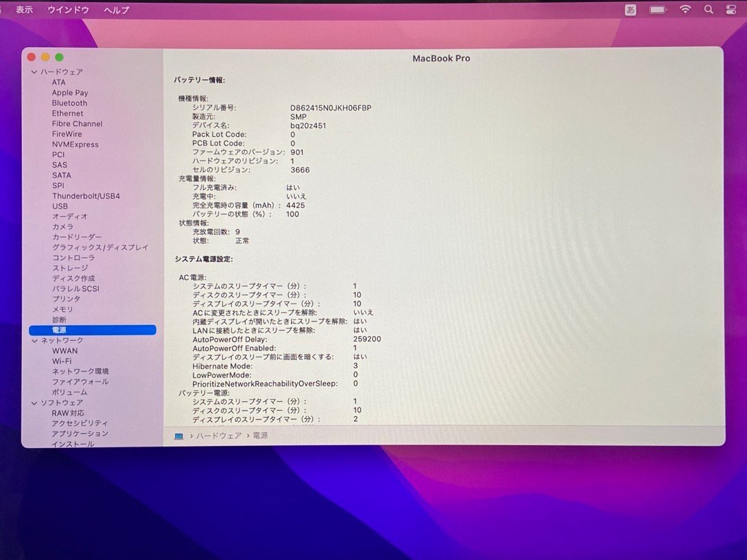Click the バッテリー情報 heading
This screenshot has height=560, width=747.
(199, 80)
